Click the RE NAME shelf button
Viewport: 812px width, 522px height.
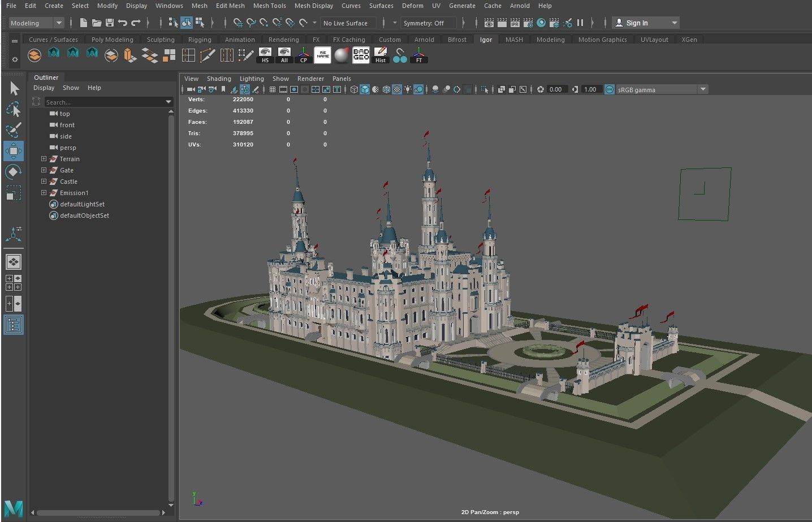[323, 55]
